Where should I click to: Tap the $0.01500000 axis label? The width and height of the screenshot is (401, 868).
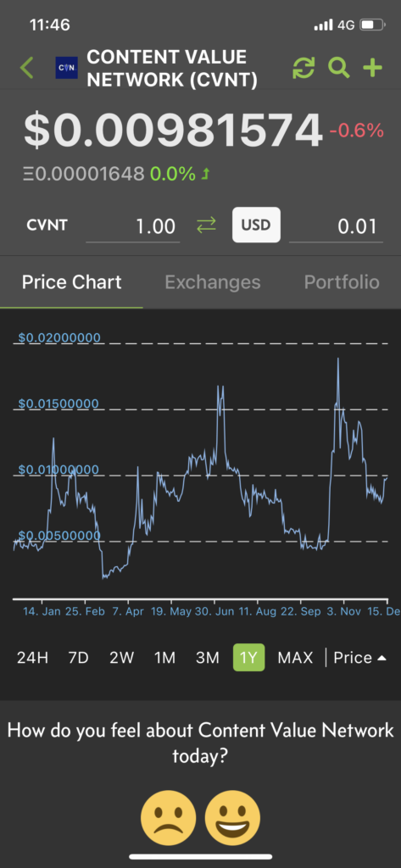click(x=58, y=403)
